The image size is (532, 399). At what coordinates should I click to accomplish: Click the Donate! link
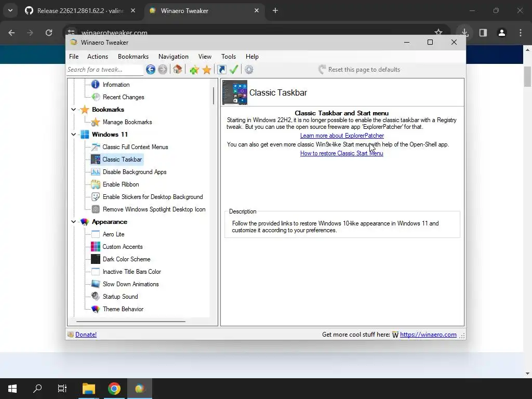click(x=86, y=335)
